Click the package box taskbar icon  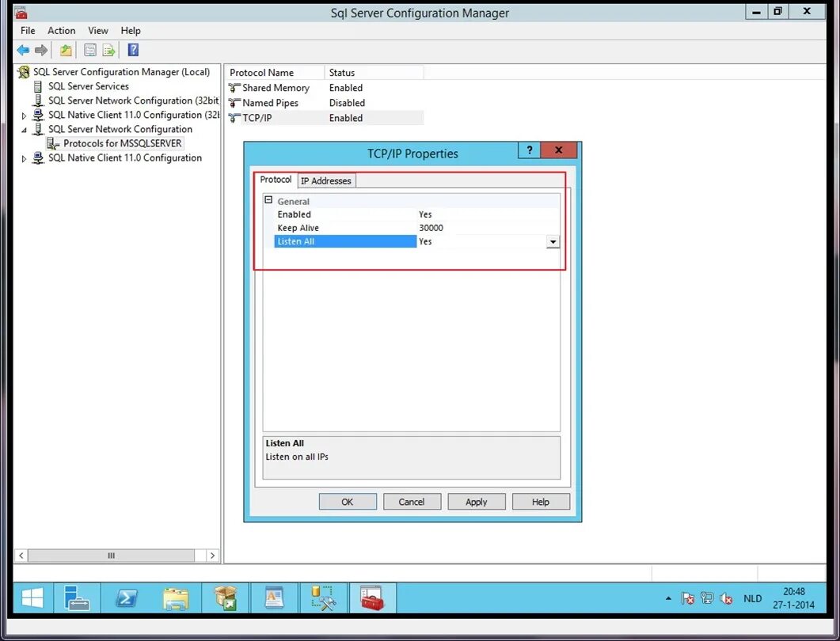click(226, 597)
